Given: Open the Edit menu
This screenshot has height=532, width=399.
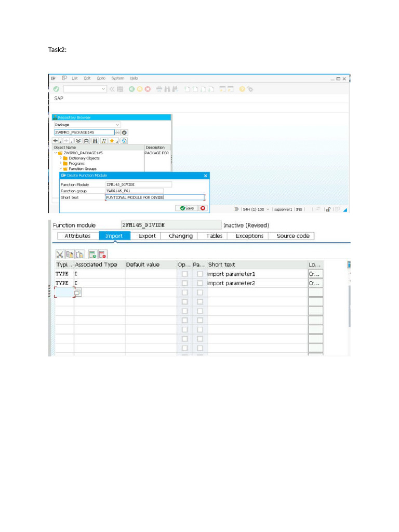Looking at the screenshot, I should pyautogui.click(x=87, y=78).
